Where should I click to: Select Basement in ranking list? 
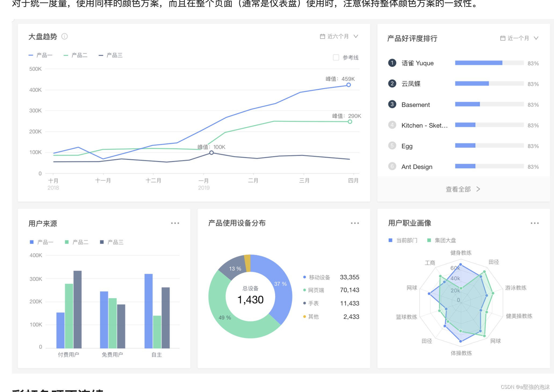pos(415,105)
